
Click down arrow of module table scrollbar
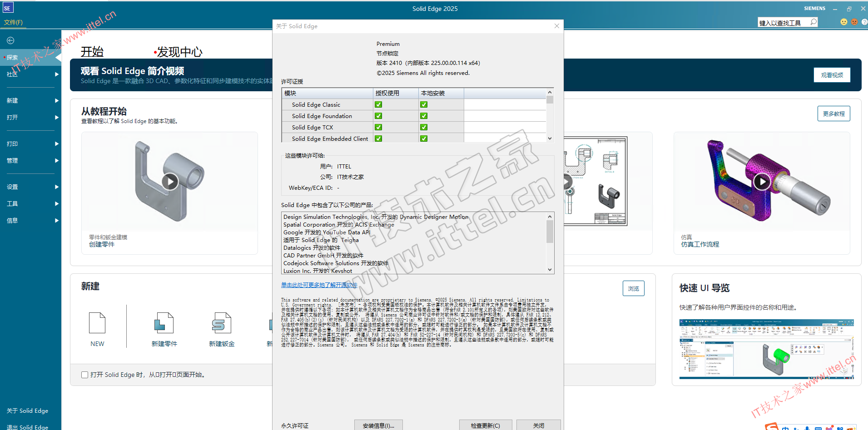pyautogui.click(x=550, y=138)
